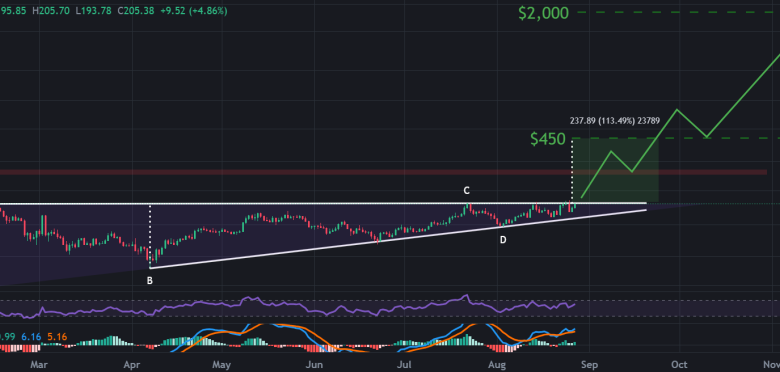
Task: Click the red horizontal resistance zone
Action: pos(383,172)
